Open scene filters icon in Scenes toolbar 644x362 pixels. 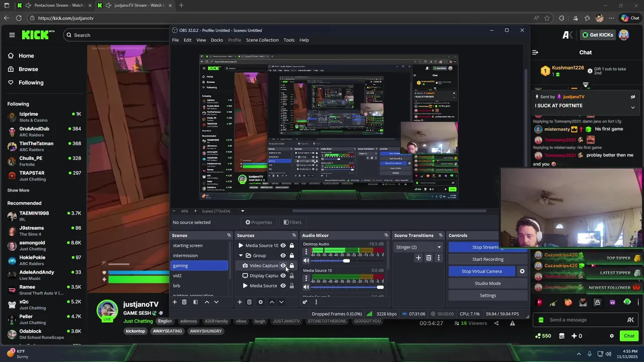(x=195, y=302)
